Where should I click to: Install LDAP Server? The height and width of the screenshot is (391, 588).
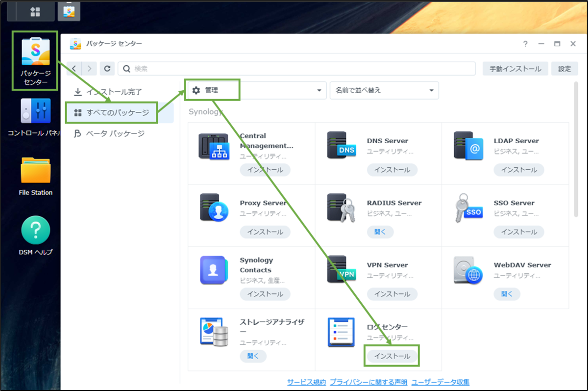pyautogui.click(x=519, y=170)
